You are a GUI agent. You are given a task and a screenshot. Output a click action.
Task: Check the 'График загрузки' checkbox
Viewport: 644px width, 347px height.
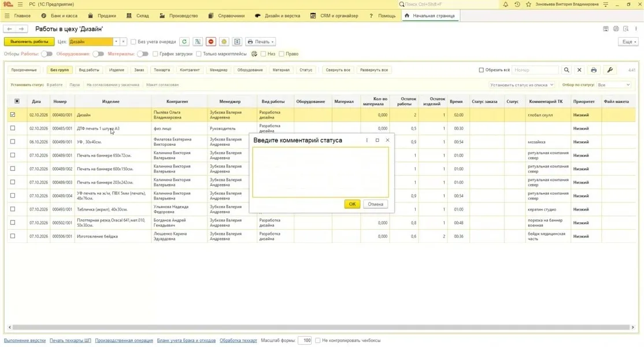[155, 54]
